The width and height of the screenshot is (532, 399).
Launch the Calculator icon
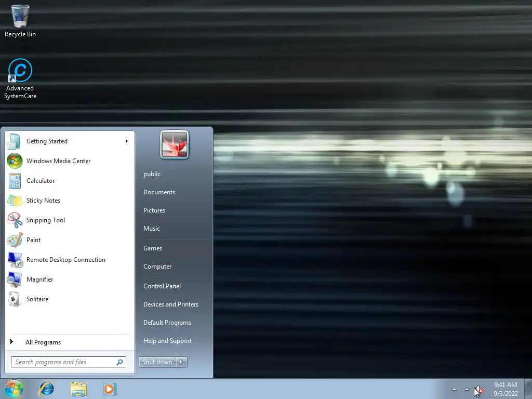(x=15, y=180)
